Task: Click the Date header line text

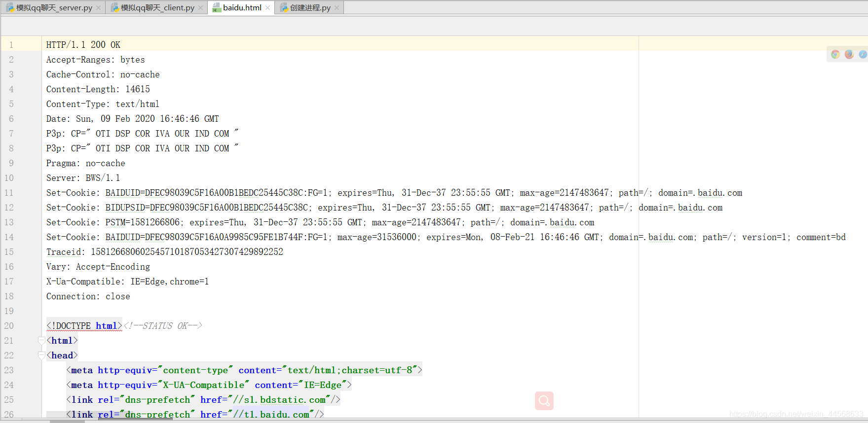Action: 133,119
